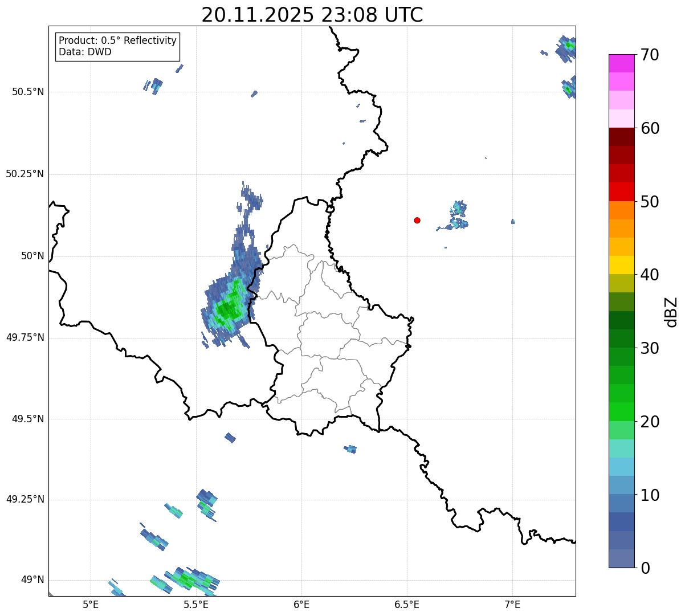Click the '49.75°N' latitude label

tap(25, 337)
